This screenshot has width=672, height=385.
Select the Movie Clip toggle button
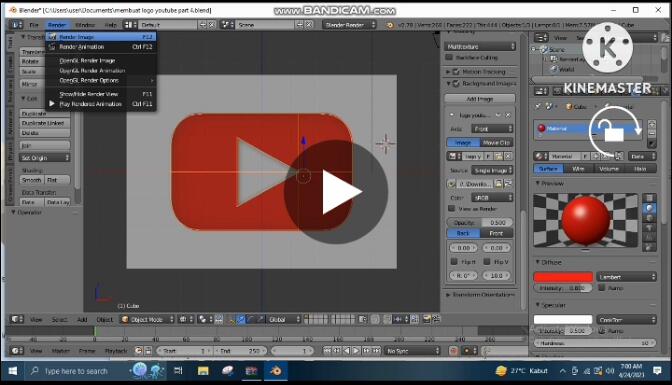tap(496, 142)
